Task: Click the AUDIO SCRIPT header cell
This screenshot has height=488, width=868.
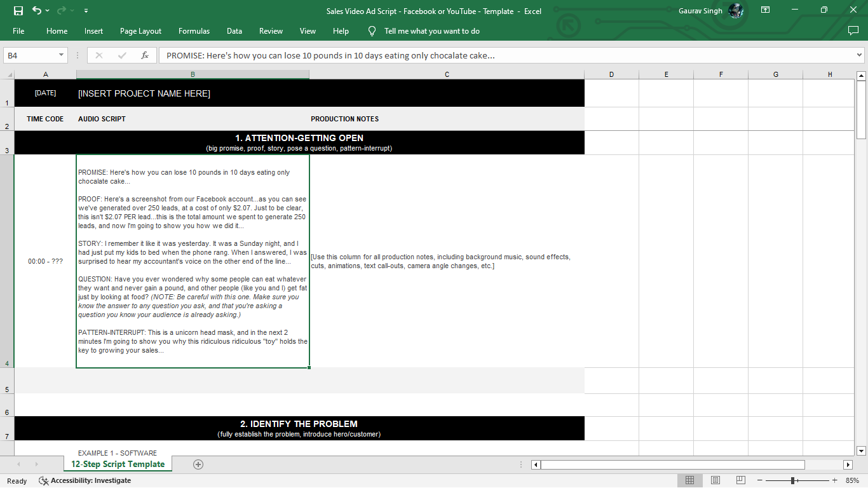Action: [x=193, y=119]
